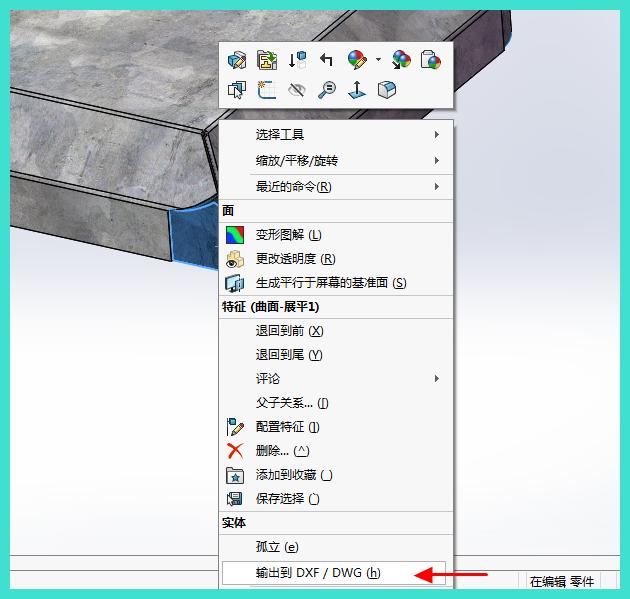Expand the 缩放/平移/旋转 submenu arrow
630x599 pixels.
(437, 161)
